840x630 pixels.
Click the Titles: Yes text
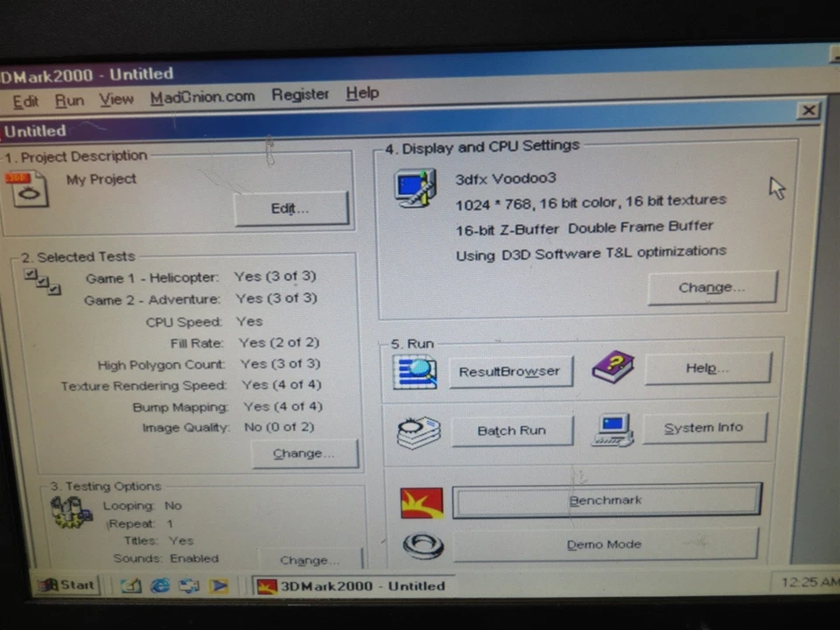pyautogui.click(x=158, y=541)
